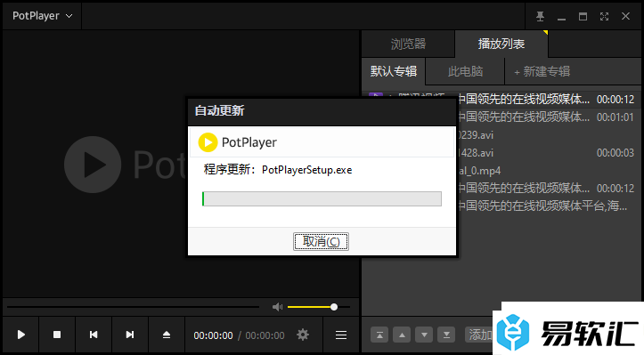Click the update download progress bar
The height and width of the screenshot is (355, 644).
click(x=322, y=198)
